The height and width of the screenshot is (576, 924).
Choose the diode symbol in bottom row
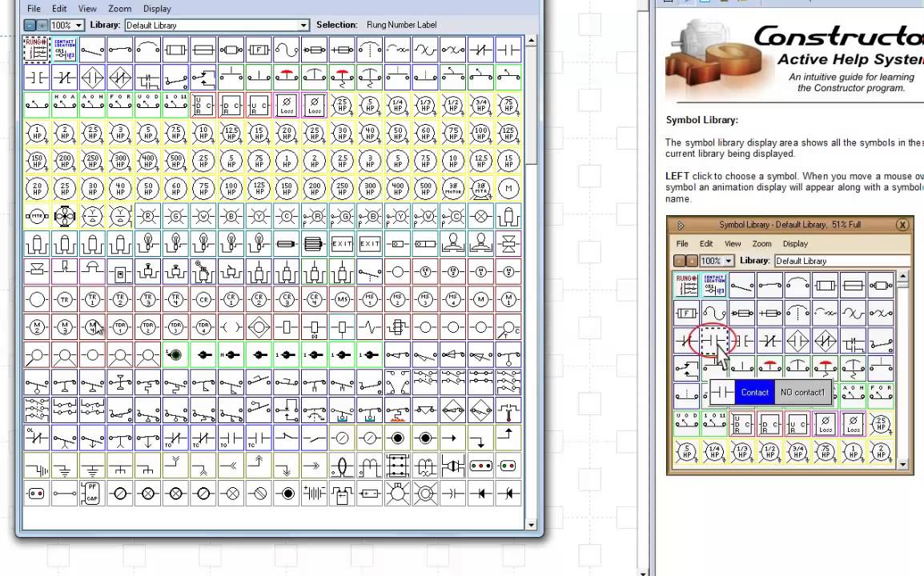tap(480, 492)
